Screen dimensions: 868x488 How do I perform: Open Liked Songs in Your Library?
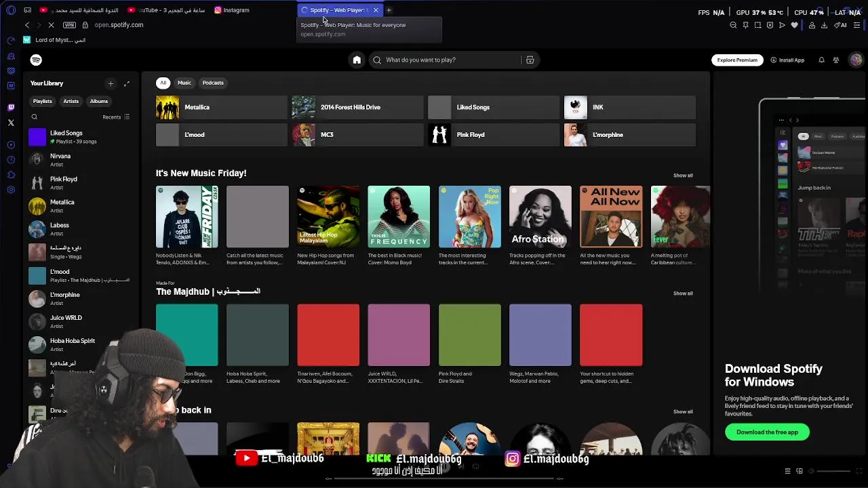coord(81,137)
